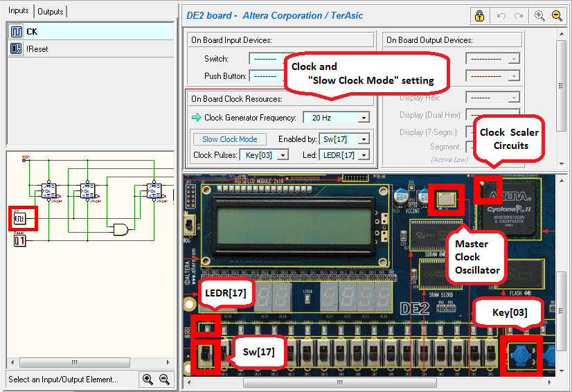
Task: Zoom out of the DE2 board view
Action: point(557,16)
